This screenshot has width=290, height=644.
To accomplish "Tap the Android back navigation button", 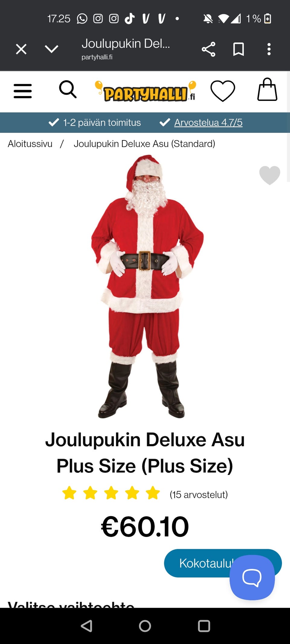I will pyautogui.click(x=87, y=626).
